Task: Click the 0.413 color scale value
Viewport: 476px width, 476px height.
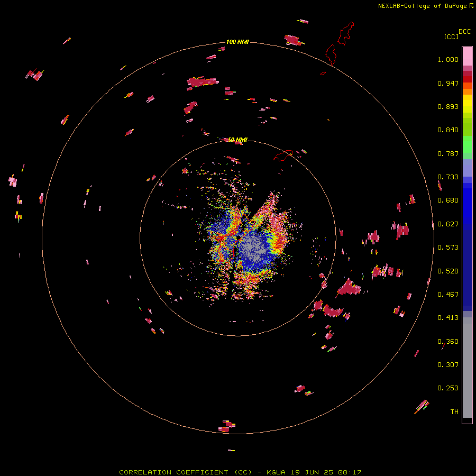Action: point(448,318)
